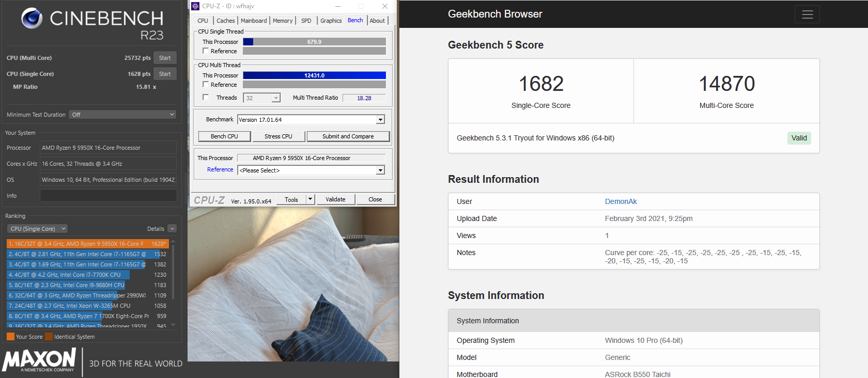Expand the Tools dropdown arrow in CPU-Z
This screenshot has height=378, width=868.
coord(310,199)
